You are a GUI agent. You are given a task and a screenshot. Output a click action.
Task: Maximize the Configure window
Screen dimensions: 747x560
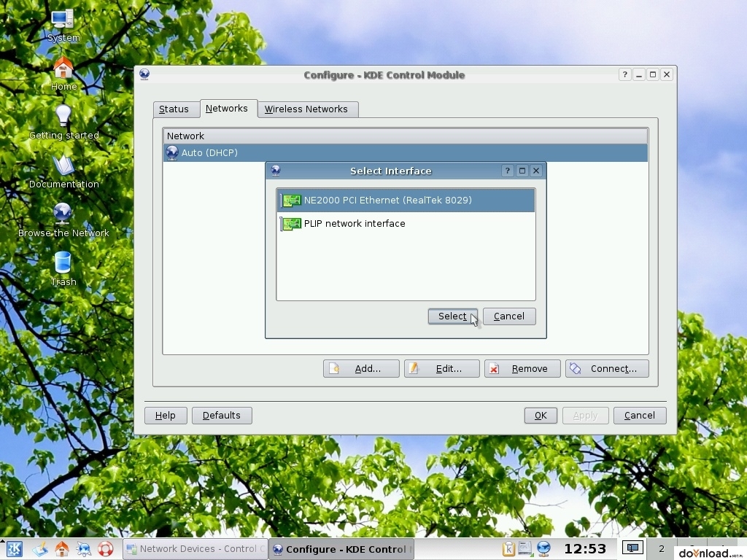(653, 74)
